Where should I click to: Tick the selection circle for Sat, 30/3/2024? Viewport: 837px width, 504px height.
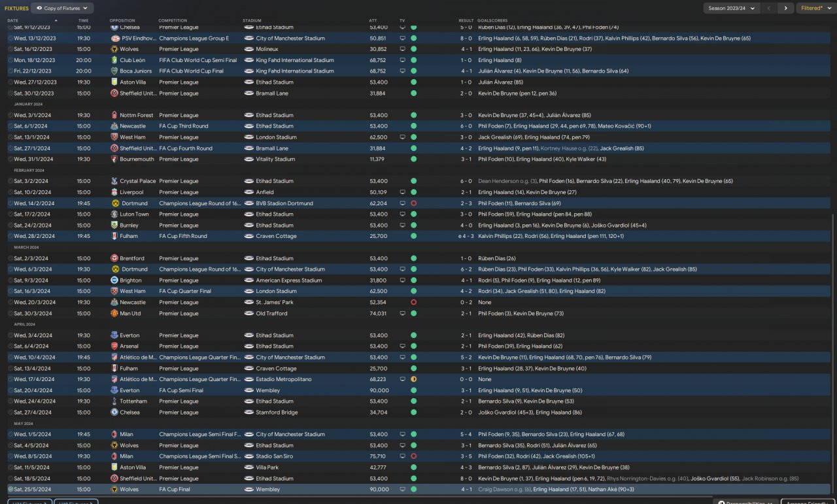[10, 313]
